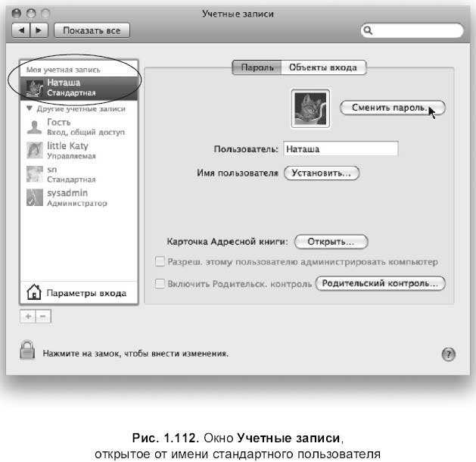This screenshot has width=476, height=462.
Task: Open Параметры входа house icon
Action: click(x=34, y=292)
